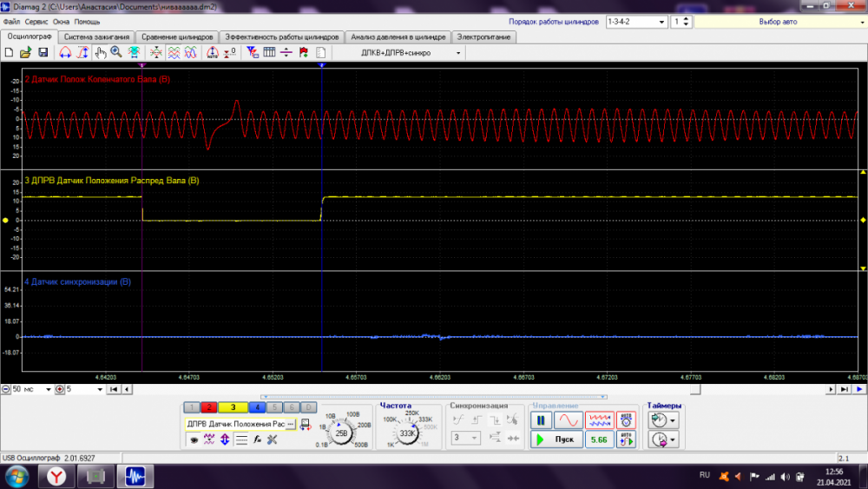This screenshot has height=489, width=868.
Task: Select the hand pan tool
Action: point(101,53)
